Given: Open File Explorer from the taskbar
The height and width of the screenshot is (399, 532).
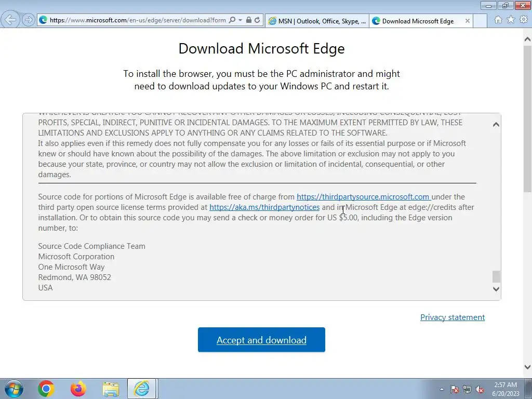Looking at the screenshot, I should pyautogui.click(x=111, y=389).
